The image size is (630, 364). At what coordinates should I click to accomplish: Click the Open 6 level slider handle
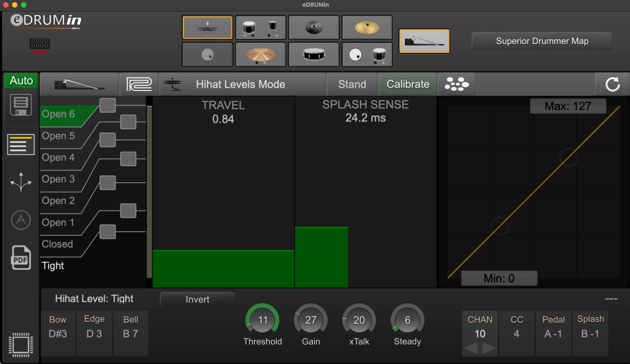point(108,105)
